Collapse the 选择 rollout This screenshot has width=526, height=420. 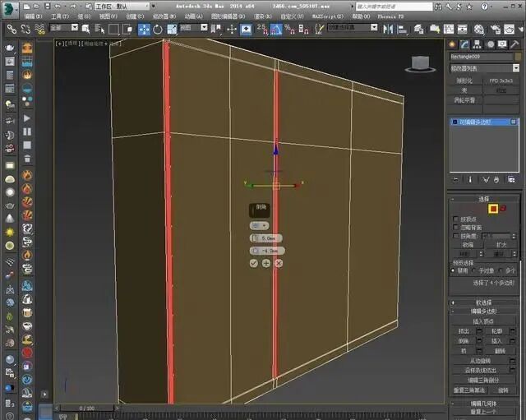484,199
